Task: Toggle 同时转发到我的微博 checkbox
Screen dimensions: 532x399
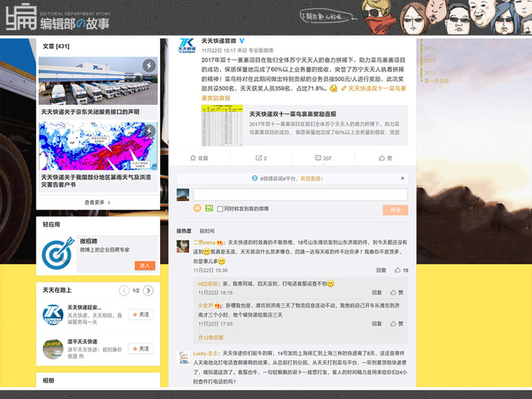Action: click(220, 209)
